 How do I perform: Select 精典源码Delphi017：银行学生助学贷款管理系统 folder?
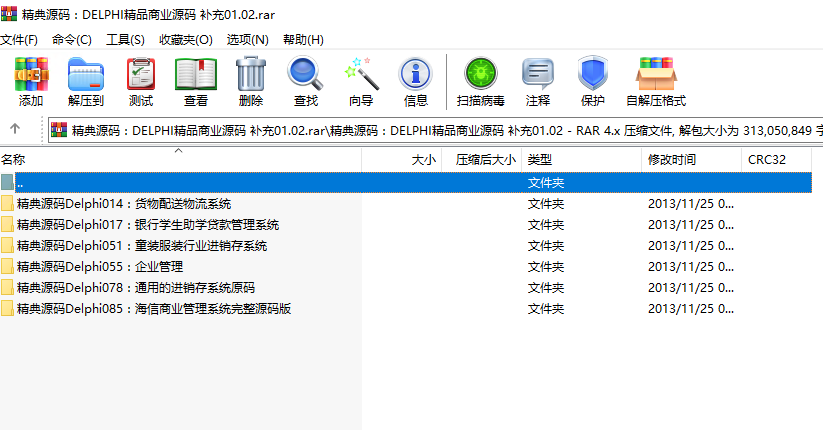(x=147, y=225)
